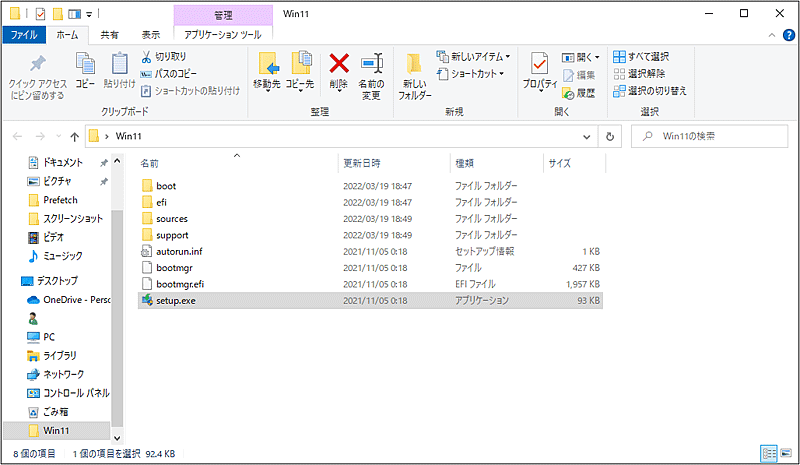
Task: Open Help via the question mark icon
Action: pos(789,35)
